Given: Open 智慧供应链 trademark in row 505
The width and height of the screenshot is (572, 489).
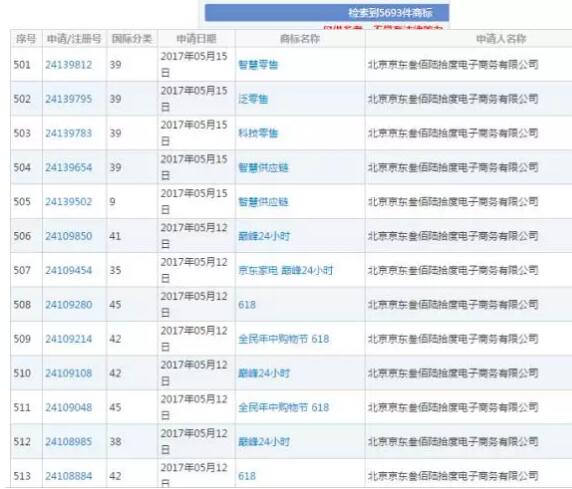Looking at the screenshot, I should click(x=263, y=202).
